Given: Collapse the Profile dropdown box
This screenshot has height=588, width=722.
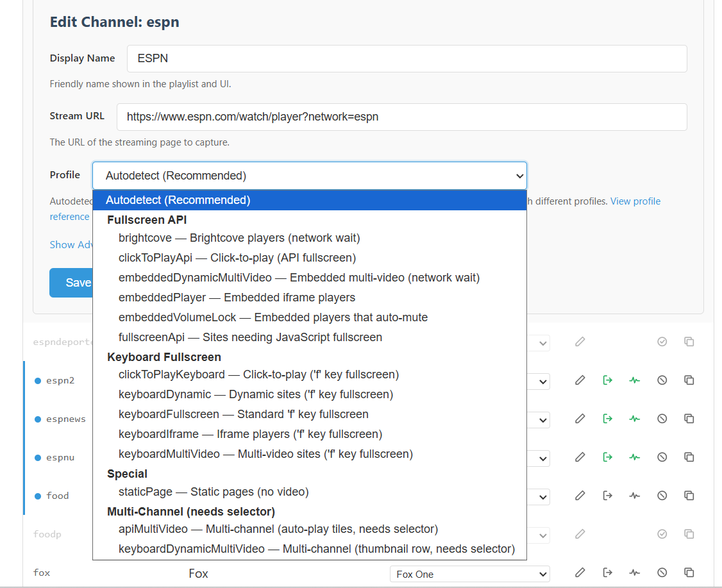Looking at the screenshot, I should 310,176.
